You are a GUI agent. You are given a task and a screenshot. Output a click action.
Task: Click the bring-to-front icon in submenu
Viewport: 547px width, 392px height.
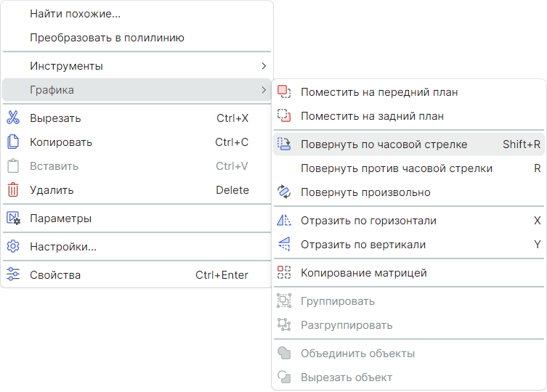284,92
